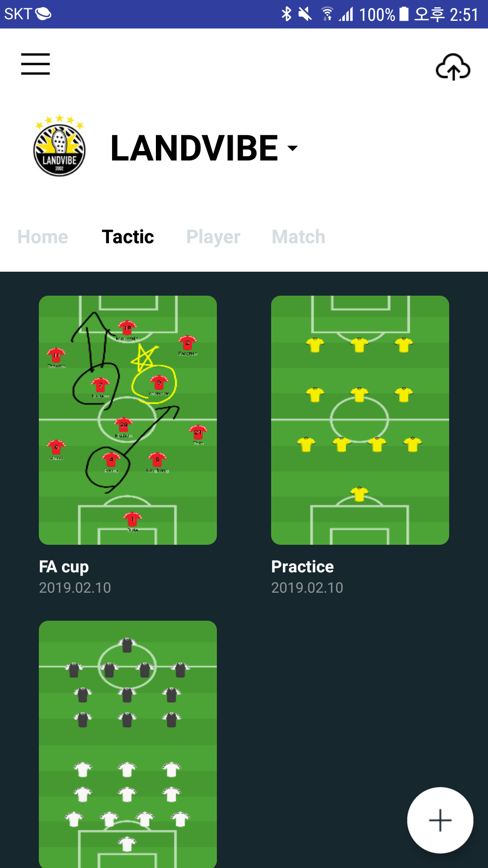488x868 pixels.
Task: Tap the Practice title label
Action: pyautogui.click(x=302, y=566)
